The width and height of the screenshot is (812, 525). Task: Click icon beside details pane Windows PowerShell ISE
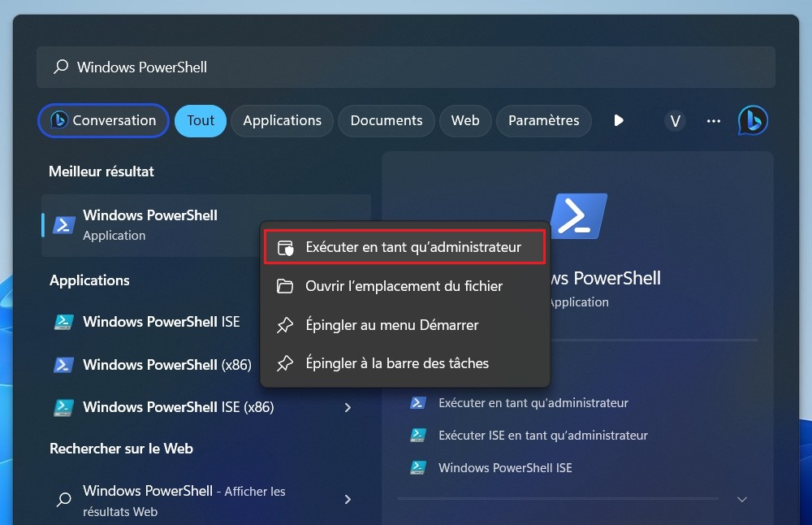pyautogui.click(x=417, y=467)
